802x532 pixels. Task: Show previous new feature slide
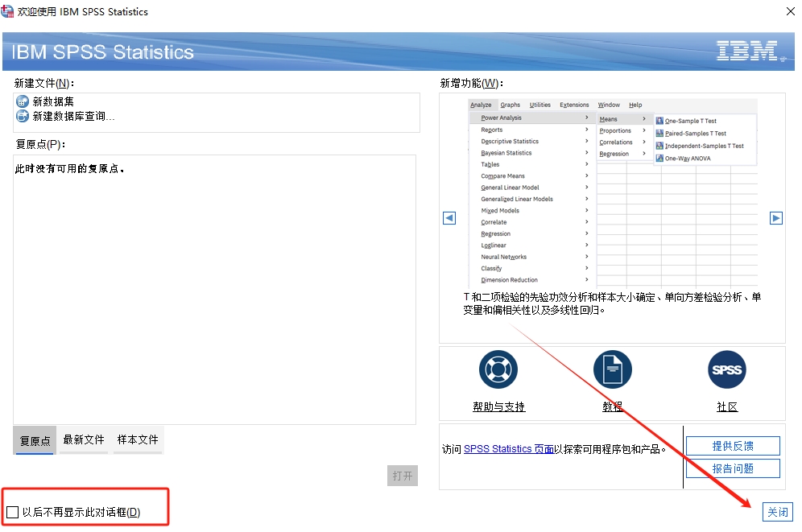(x=449, y=218)
